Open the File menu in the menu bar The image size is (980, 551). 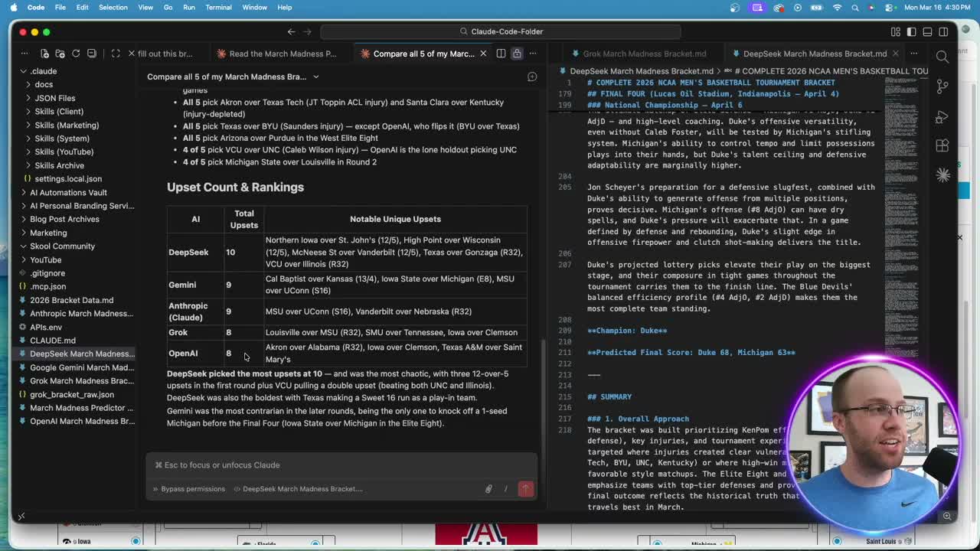[x=60, y=7]
